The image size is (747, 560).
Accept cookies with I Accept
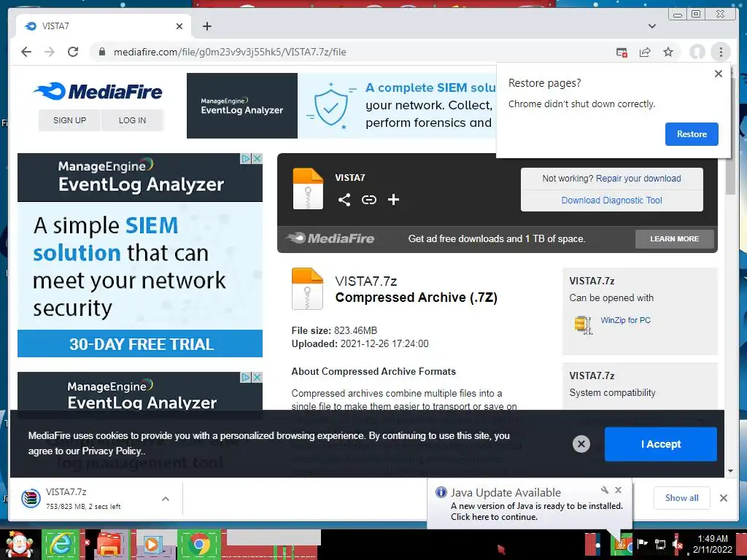pos(661,444)
